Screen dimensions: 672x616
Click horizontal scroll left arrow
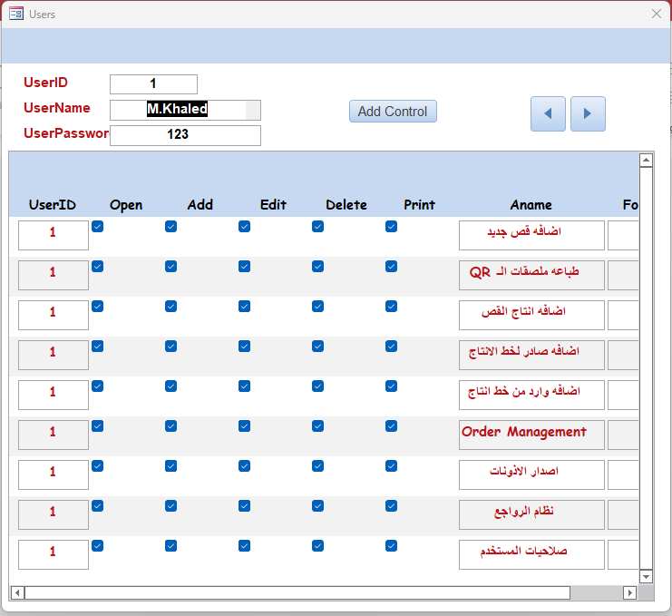click(x=17, y=592)
